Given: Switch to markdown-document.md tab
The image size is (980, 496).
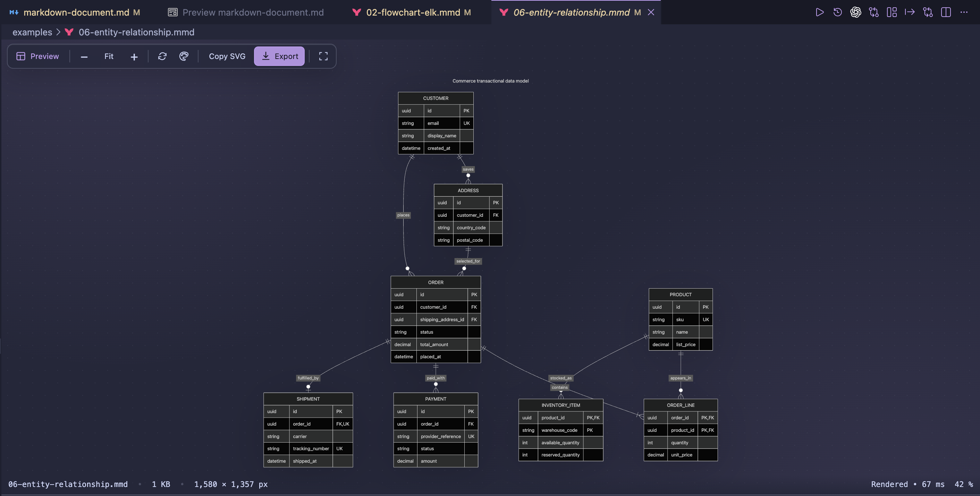Looking at the screenshot, I should (x=76, y=12).
